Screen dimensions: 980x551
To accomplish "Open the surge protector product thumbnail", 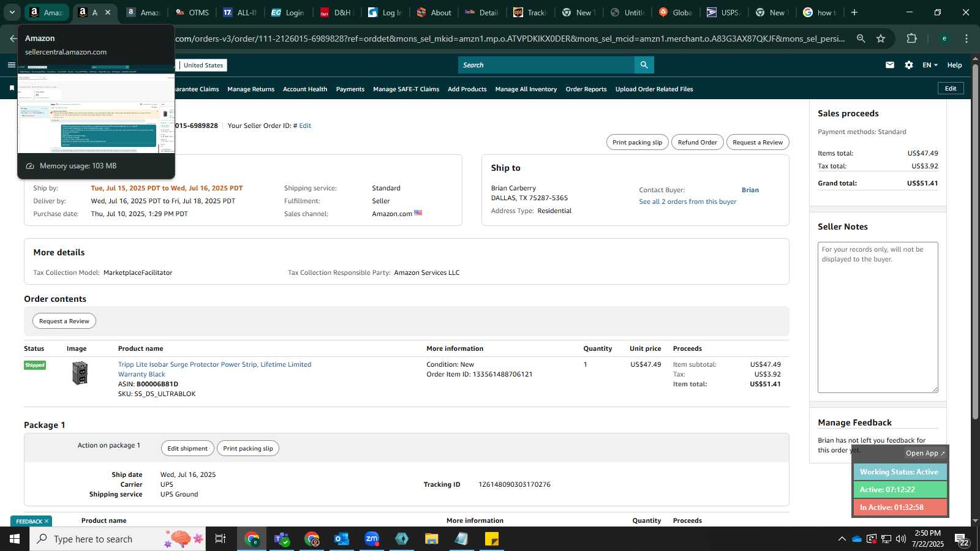I will (80, 373).
